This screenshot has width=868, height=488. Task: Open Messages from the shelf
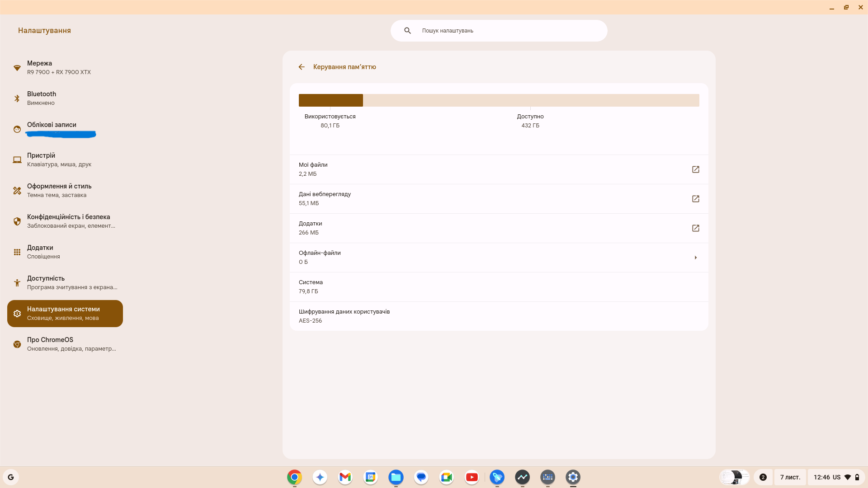(x=421, y=477)
